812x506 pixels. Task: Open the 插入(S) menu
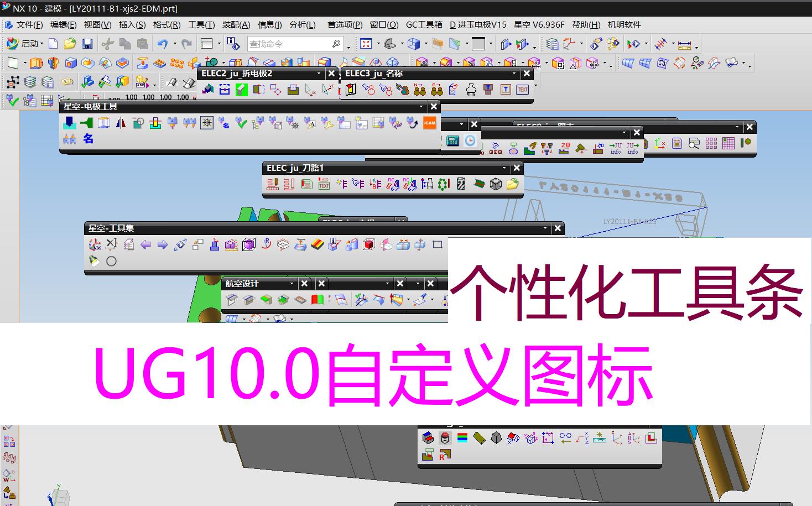click(x=132, y=25)
